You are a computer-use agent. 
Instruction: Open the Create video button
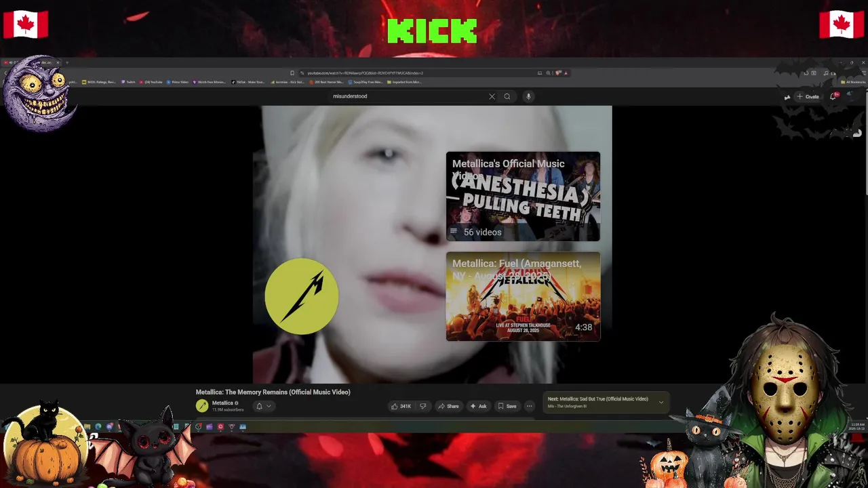(x=808, y=96)
